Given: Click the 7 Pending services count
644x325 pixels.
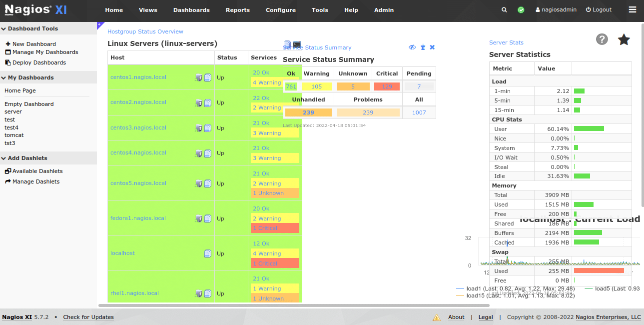Looking at the screenshot, I should (419, 86).
